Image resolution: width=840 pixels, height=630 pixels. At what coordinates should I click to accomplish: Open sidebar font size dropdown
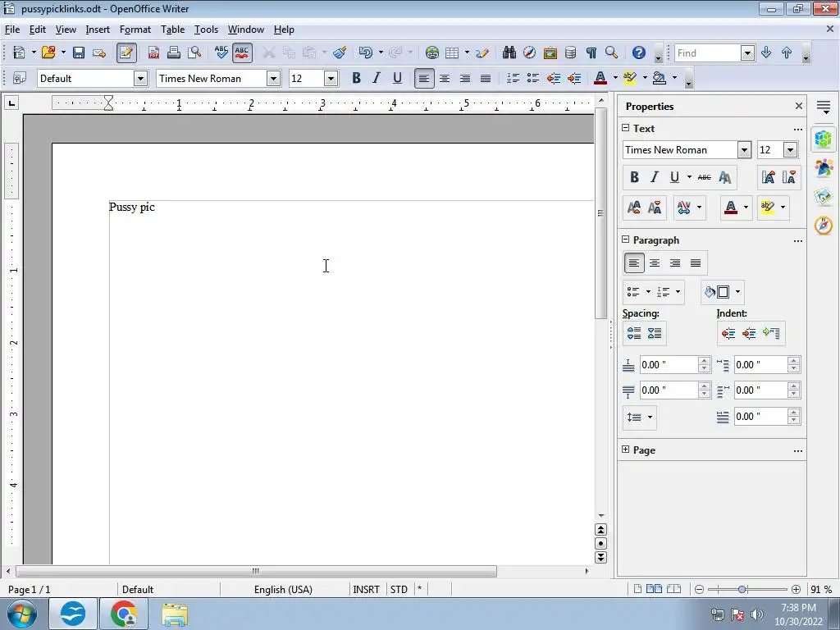(x=790, y=150)
